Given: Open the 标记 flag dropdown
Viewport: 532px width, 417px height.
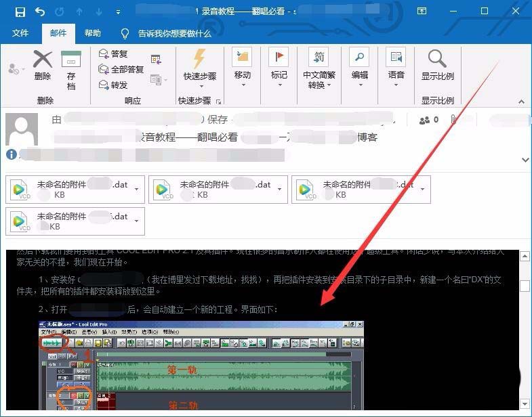Looking at the screenshot, I should click(x=279, y=68).
